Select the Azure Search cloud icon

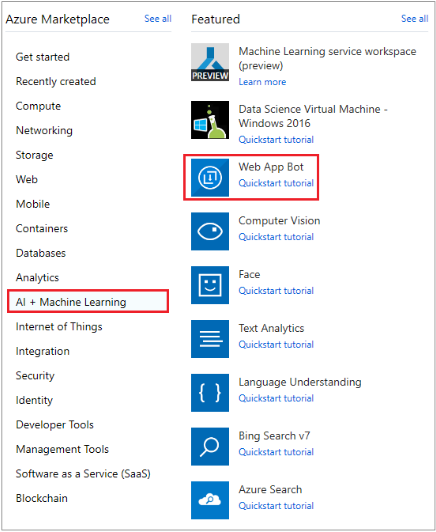[210, 500]
